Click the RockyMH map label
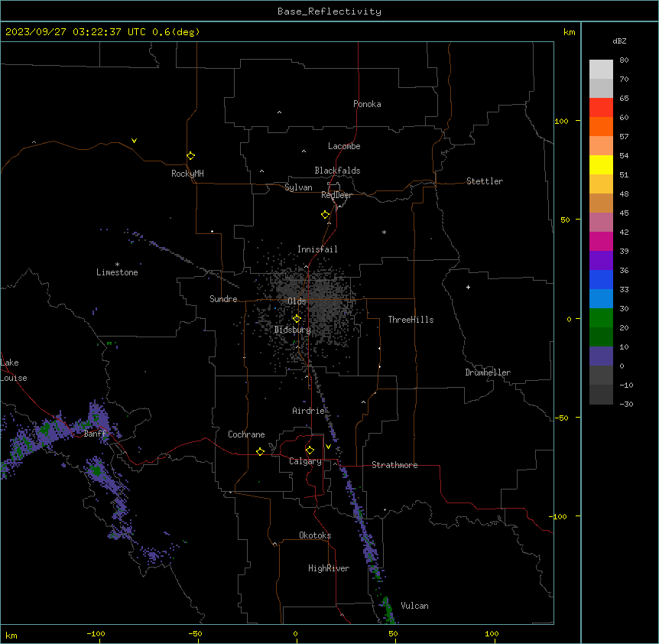The image size is (659, 644). 187,174
